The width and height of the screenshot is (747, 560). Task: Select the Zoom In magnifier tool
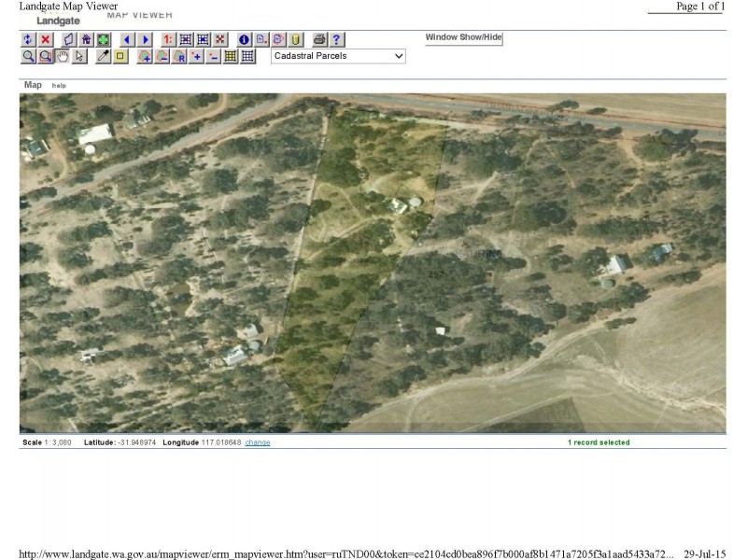click(26, 56)
